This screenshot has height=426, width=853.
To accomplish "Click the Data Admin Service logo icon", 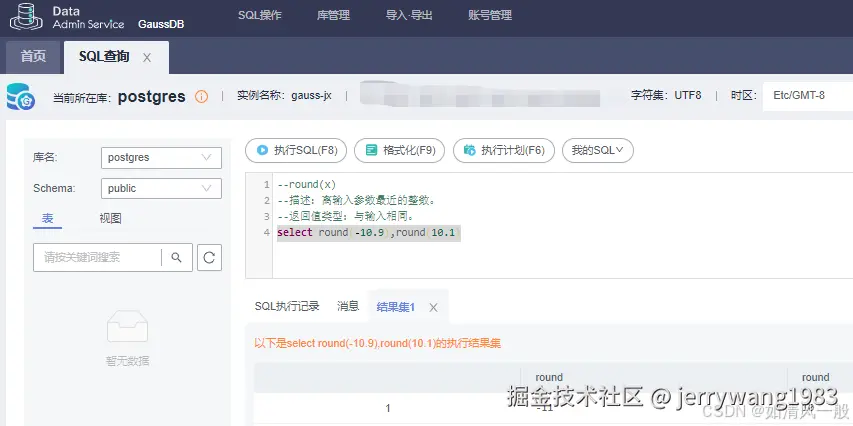I will coord(26,17).
